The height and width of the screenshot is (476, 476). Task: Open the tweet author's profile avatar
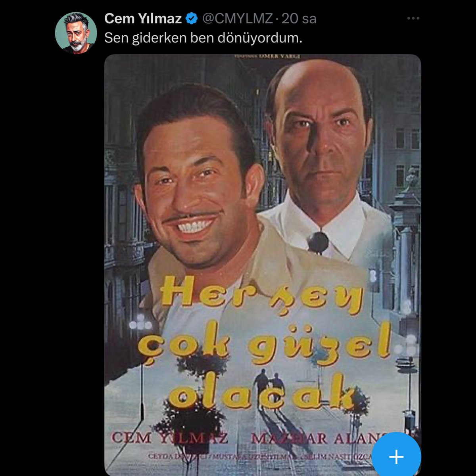click(76, 33)
